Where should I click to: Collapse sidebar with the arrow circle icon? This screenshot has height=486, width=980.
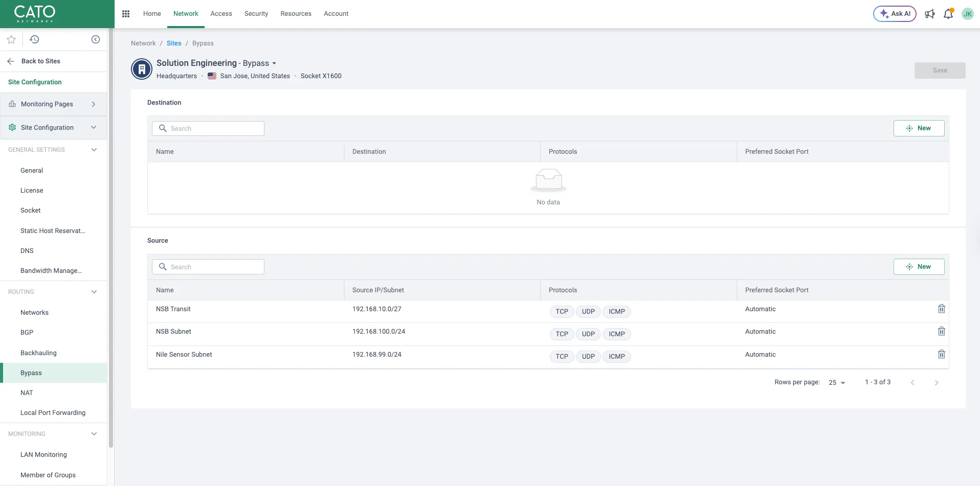[96, 39]
